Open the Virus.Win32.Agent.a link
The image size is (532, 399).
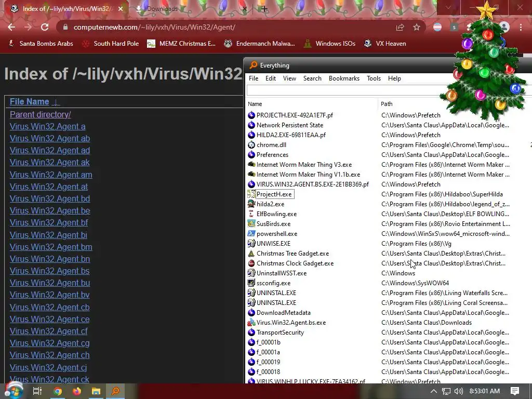(47, 127)
